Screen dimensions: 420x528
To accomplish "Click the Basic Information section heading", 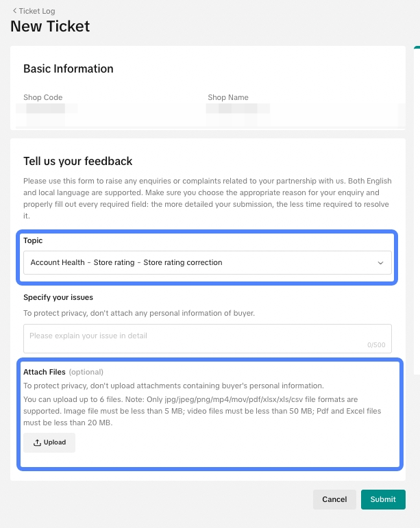I will [x=69, y=68].
